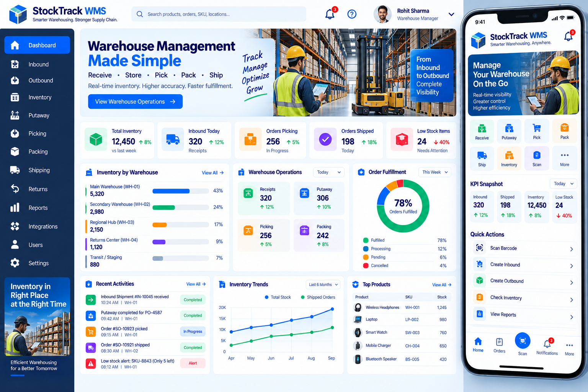Tap Notifications in the phone bottom navigation
Viewport: 588px width, 392px height.
coord(547,347)
